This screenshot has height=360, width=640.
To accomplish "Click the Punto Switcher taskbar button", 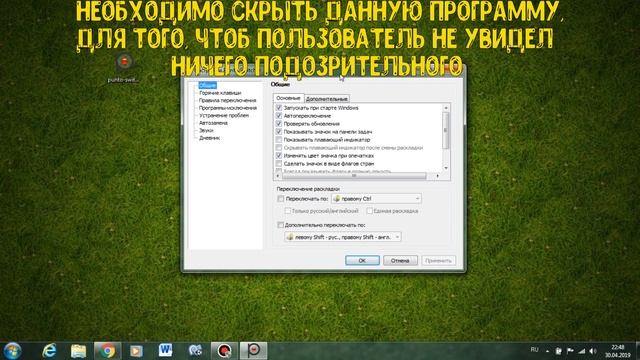I will point(253,351).
